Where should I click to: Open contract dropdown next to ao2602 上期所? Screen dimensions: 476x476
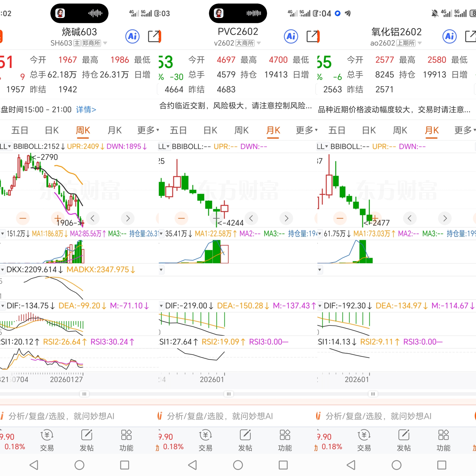[x=420, y=43]
